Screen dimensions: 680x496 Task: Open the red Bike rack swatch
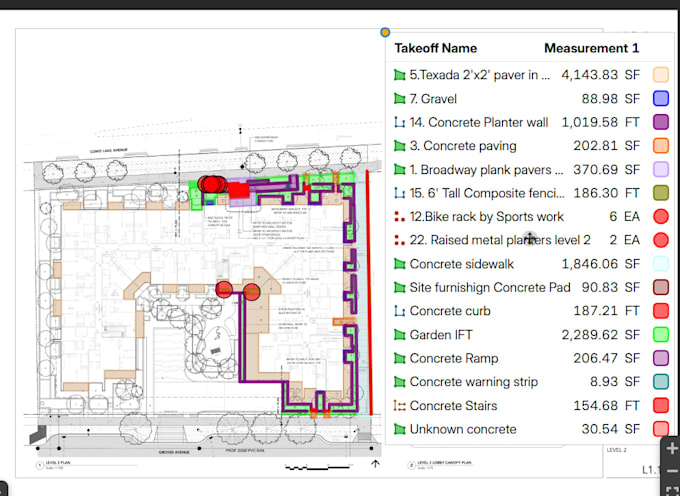click(661, 216)
